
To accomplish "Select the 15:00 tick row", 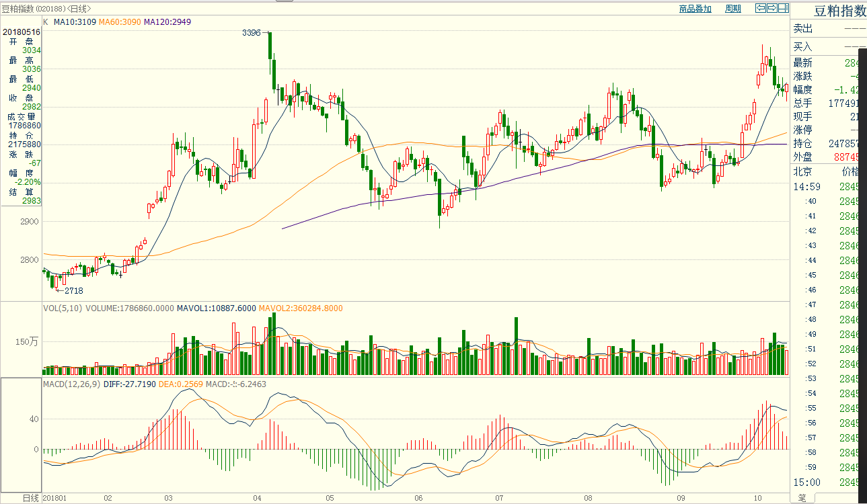I will pyautogui.click(x=807, y=482).
